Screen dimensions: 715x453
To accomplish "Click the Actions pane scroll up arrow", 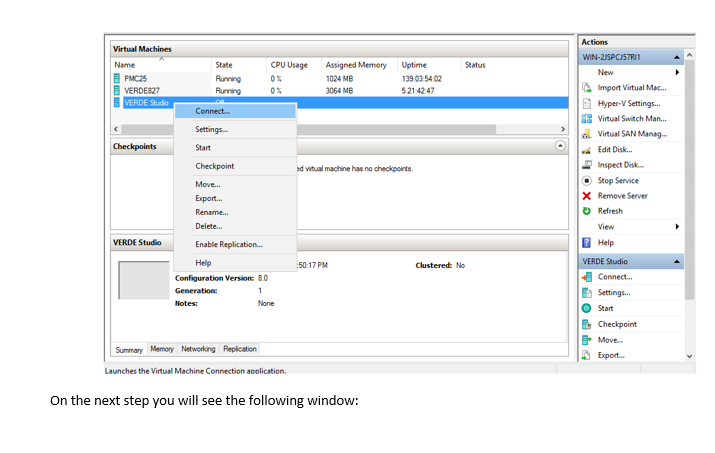I will (689, 55).
